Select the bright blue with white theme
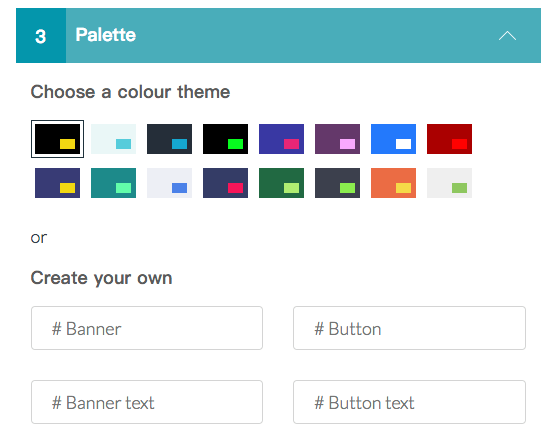The width and height of the screenshot is (554, 440). click(x=393, y=139)
